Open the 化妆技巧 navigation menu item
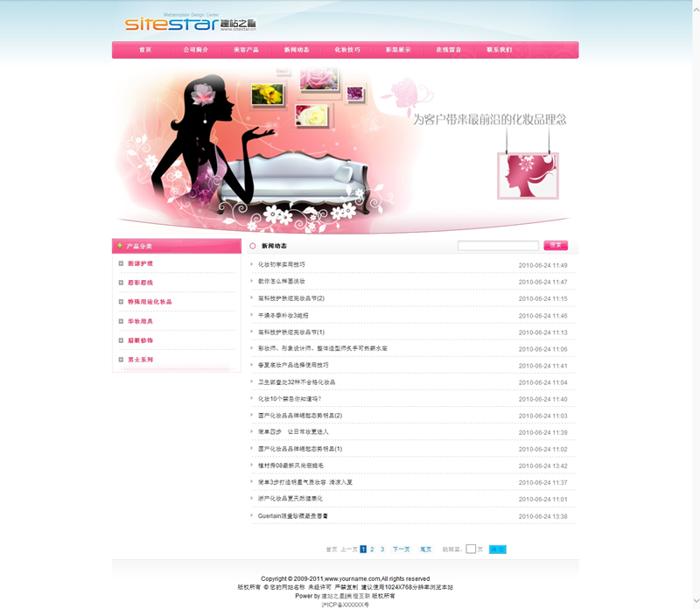The image size is (700, 609). pyautogui.click(x=347, y=50)
